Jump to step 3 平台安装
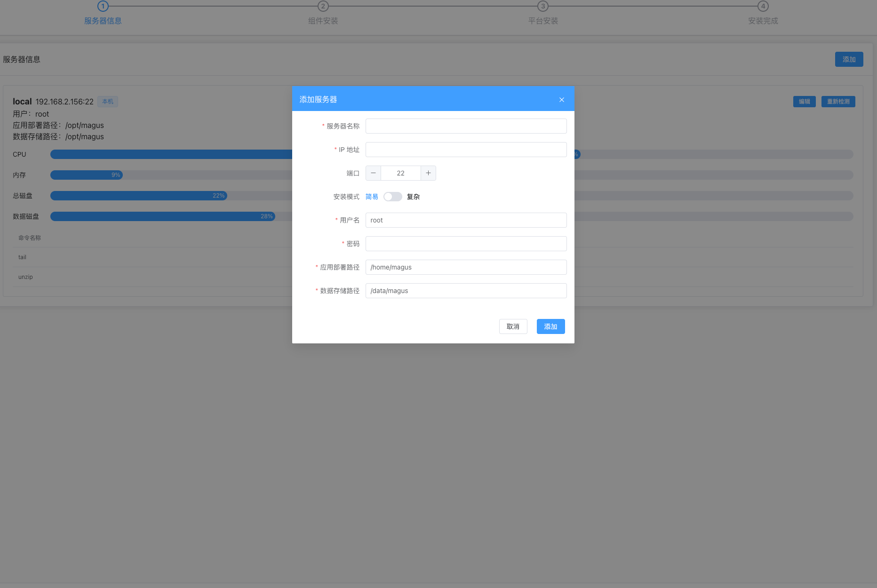The height and width of the screenshot is (588, 877). [543, 6]
